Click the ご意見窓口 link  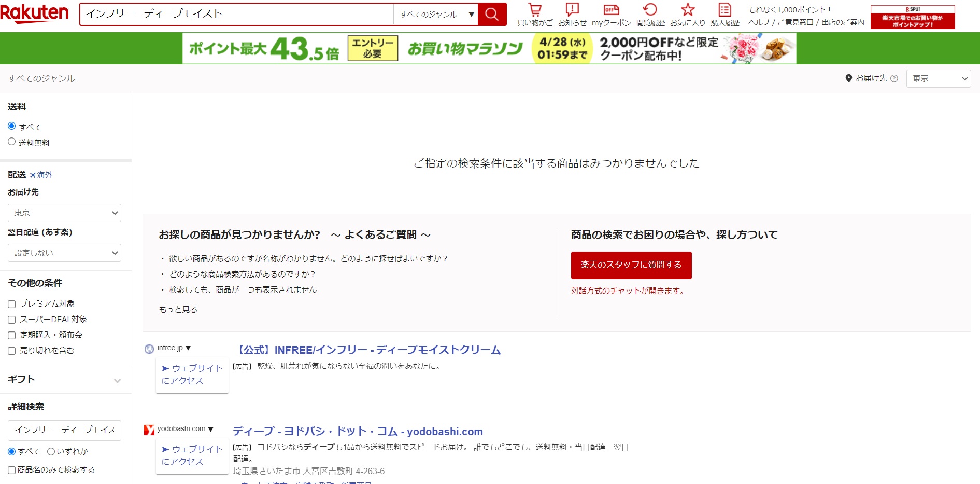796,22
